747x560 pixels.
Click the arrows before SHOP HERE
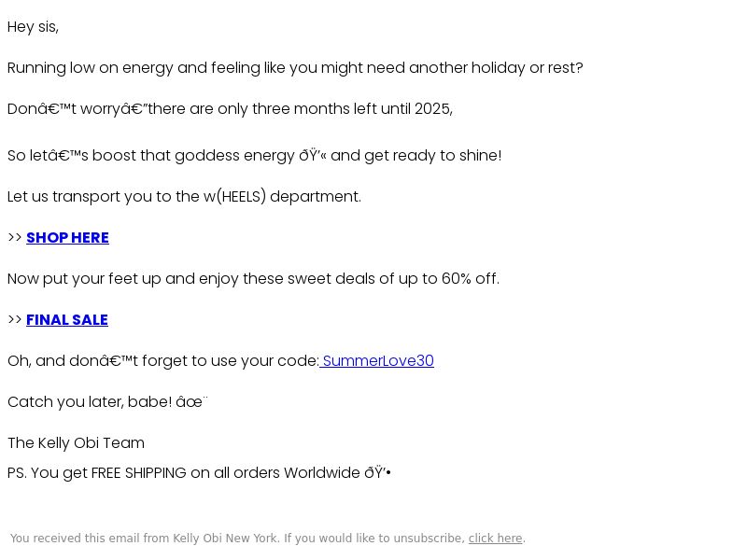pyautogui.click(x=15, y=238)
